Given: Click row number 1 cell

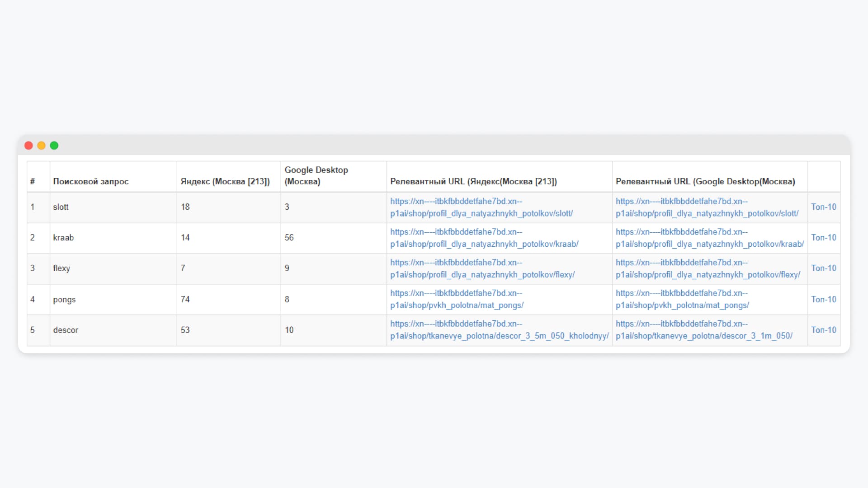Looking at the screenshot, I should 38,207.
